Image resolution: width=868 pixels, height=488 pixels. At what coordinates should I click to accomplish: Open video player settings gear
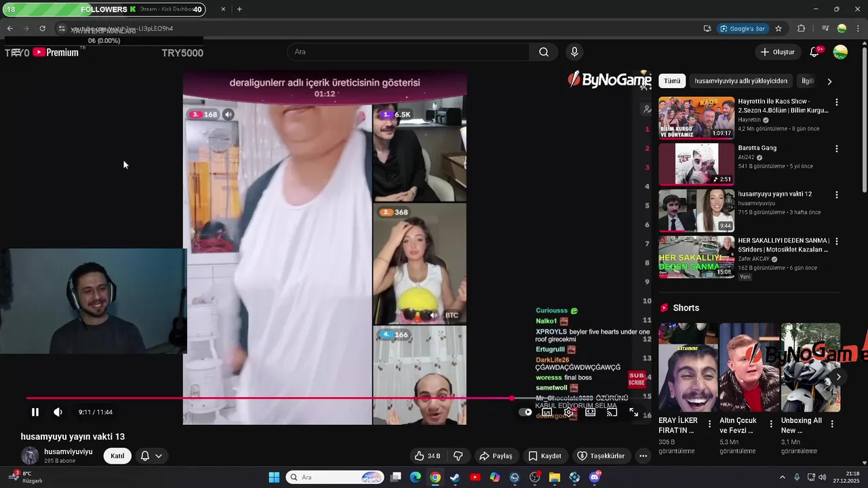[x=568, y=412]
